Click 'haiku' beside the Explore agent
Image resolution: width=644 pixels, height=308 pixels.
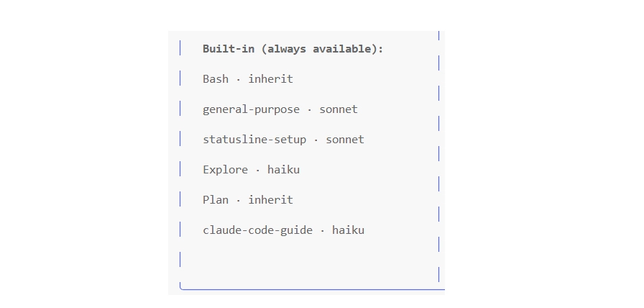283,169
